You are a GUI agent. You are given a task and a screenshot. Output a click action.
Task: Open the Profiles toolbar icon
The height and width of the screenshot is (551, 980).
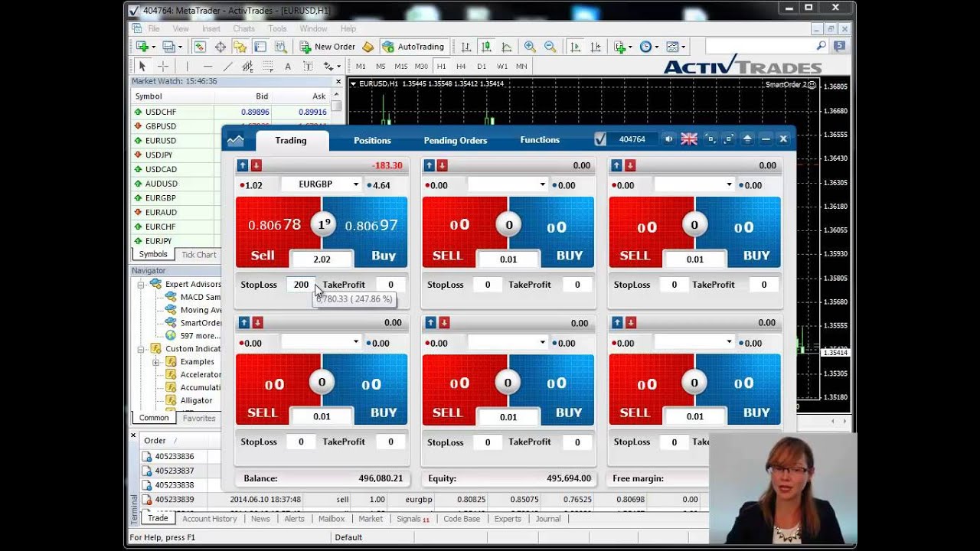pos(168,47)
